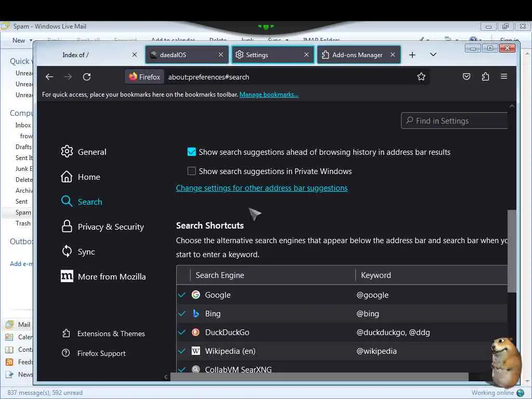Open Privacy & Security settings category
The width and height of the screenshot is (532, 399).
click(102, 227)
